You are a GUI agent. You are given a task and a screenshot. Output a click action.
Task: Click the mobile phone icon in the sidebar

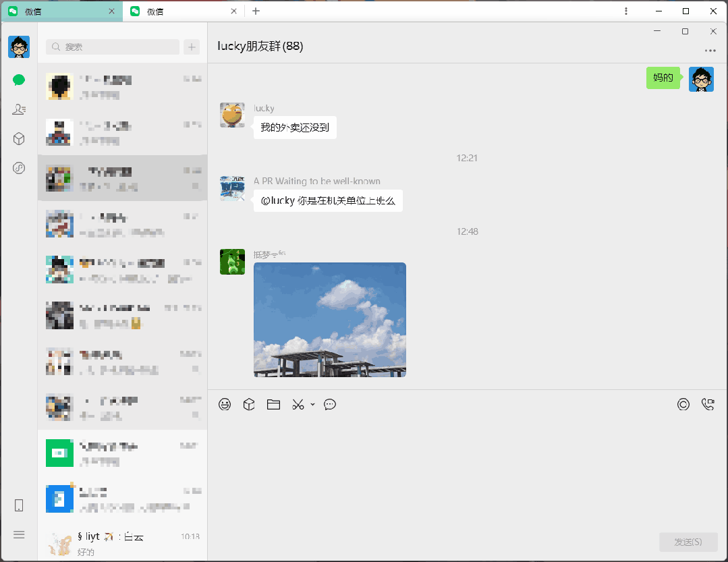[19, 505]
